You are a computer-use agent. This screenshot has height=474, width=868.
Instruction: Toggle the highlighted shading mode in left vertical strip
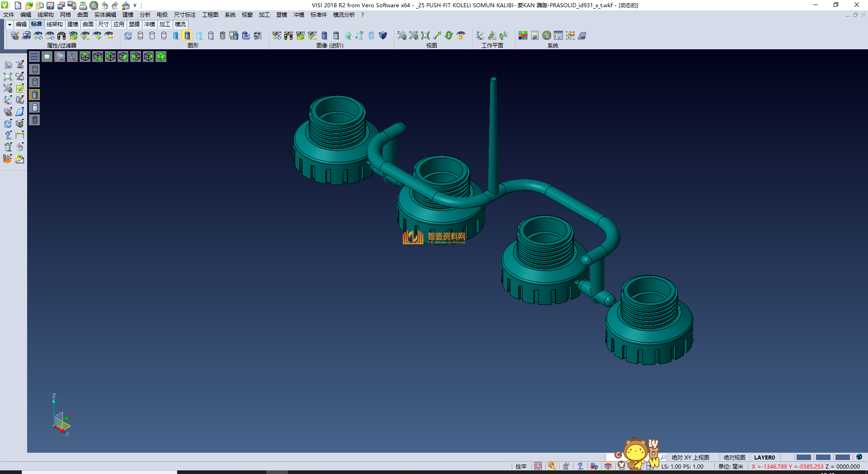pyautogui.click(x=35, y=95)
